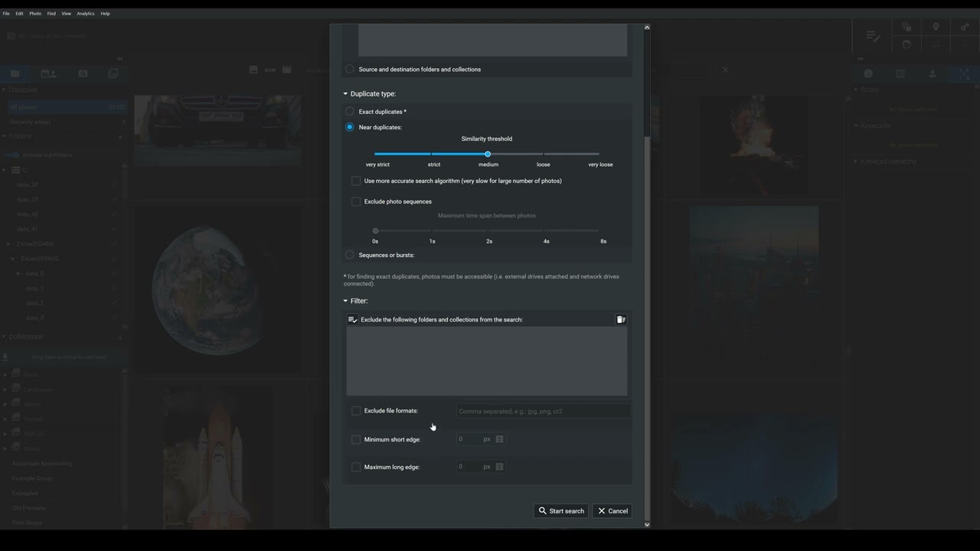Select the Exact duplicates option
The width and height of the screenshot is (980, 551).
pyautogui.click(x=350, y=112)
